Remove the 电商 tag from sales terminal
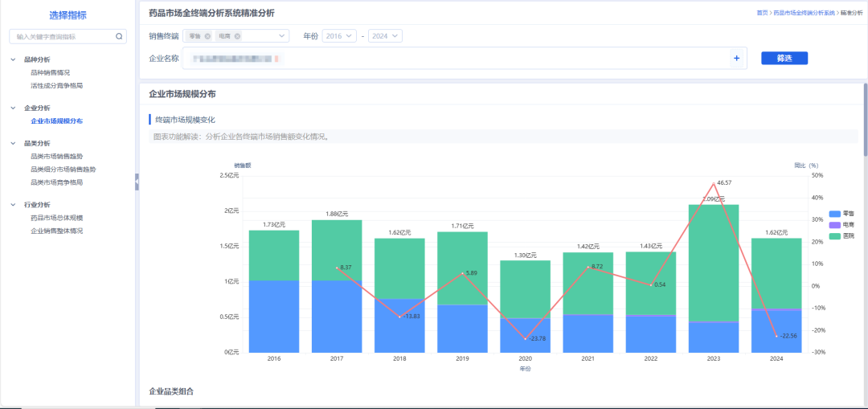Image resolution: width=868 pixels, height=409 pixels. [237, 36]
